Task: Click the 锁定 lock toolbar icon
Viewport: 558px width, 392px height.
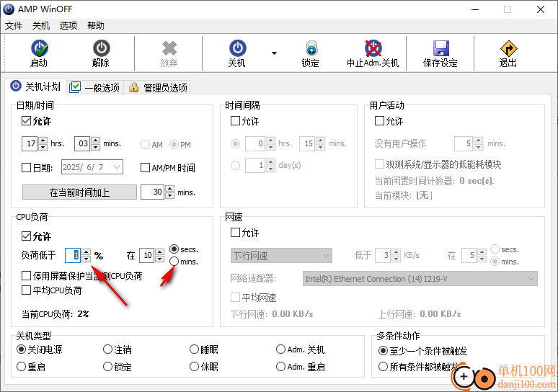Action: [x=311, y=48]
